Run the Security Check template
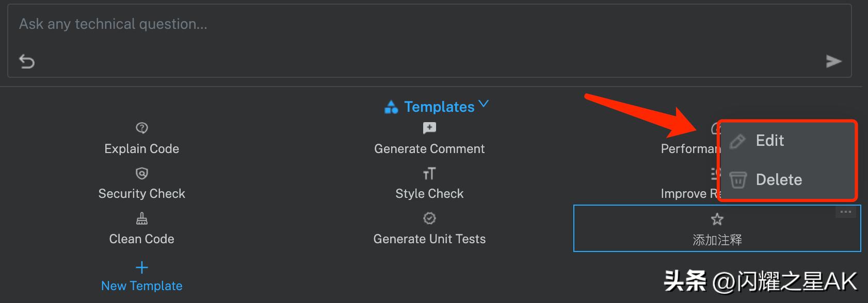Screen dimensions: 868x303 click(142, 194)
